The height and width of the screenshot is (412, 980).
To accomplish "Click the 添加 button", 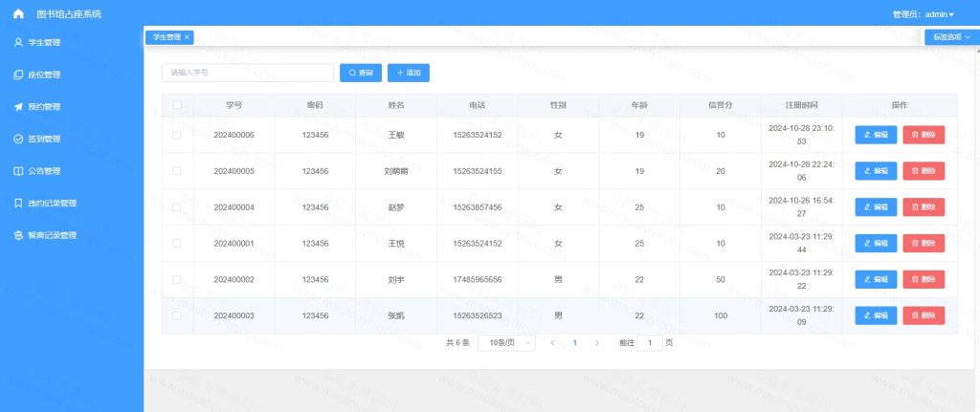I will 408,73.
